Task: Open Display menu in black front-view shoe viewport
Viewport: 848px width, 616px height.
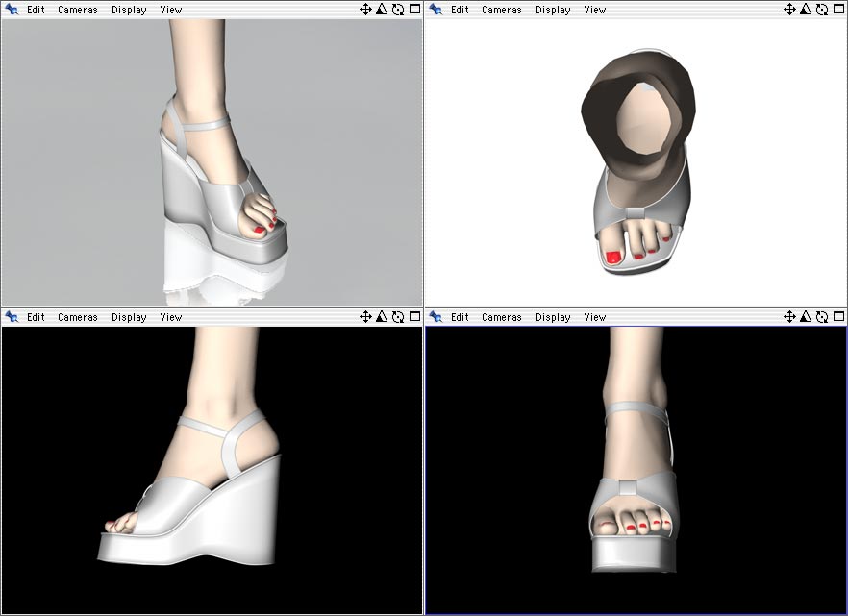Action: tap(553, 317)
